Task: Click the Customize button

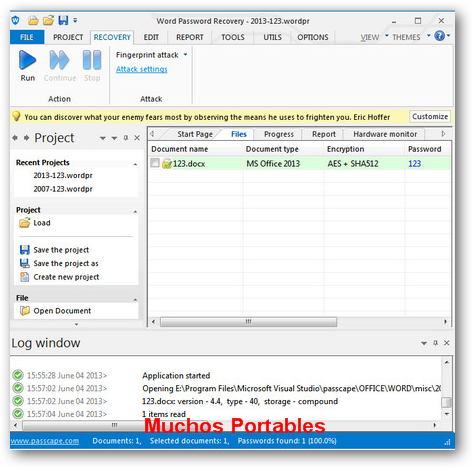Action: click(x=430, y=116)
